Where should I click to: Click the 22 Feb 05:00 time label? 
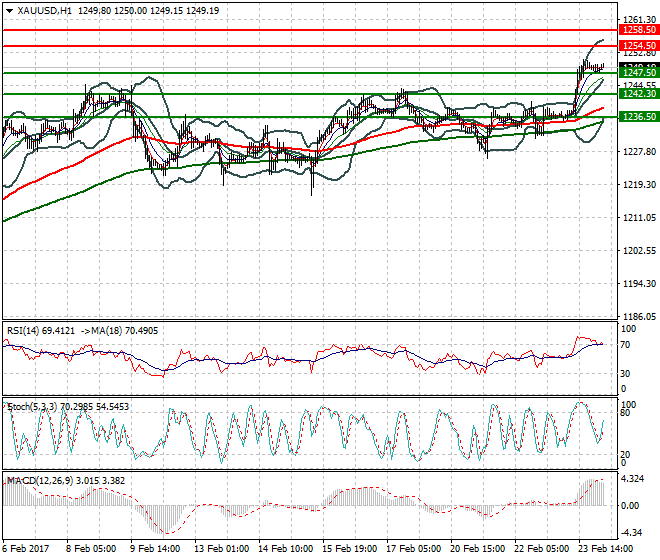click(x=541, y=549)
